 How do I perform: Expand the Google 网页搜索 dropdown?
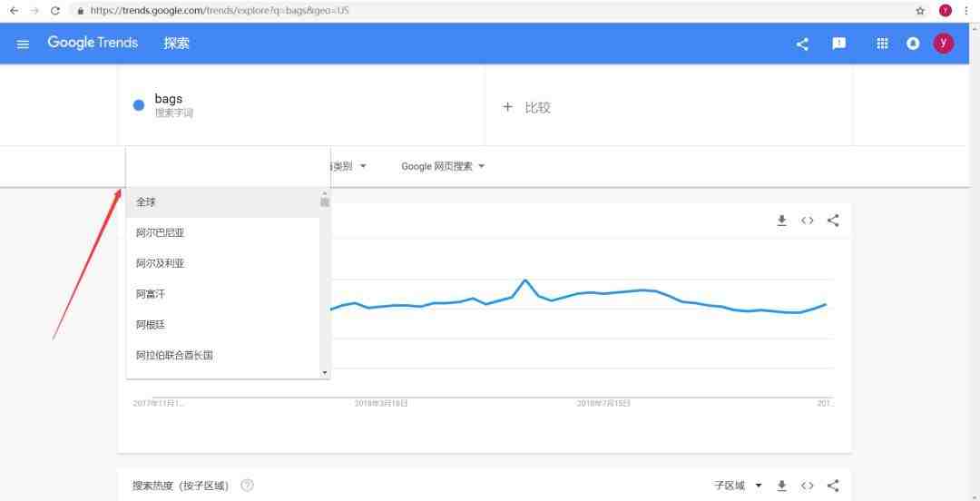click(443, 166)
